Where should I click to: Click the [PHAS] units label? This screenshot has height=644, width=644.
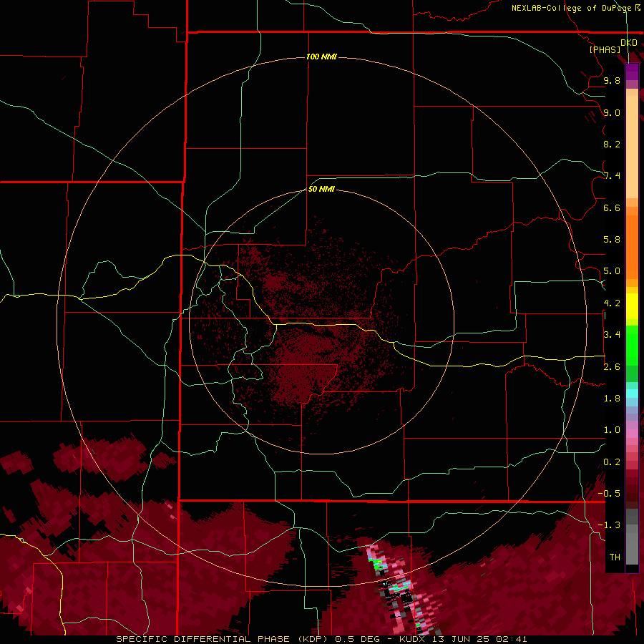pos(605,50)
